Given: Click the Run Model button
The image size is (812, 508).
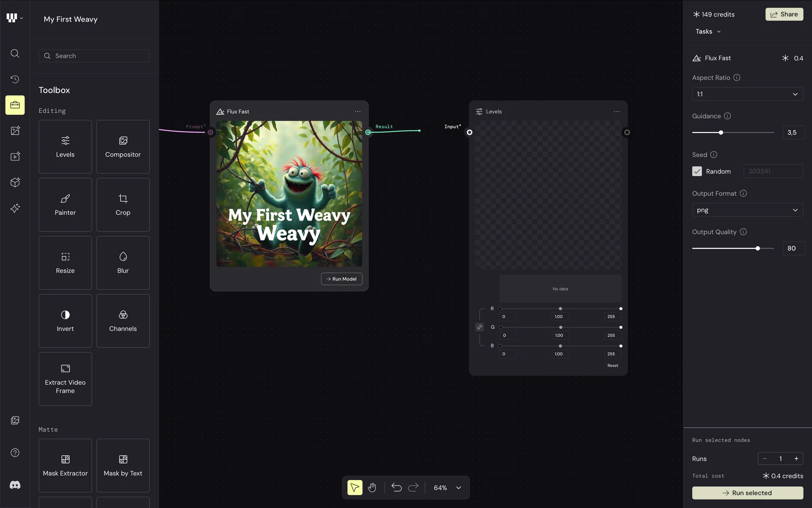Looking at the screenshot, I should pos(341,279).
